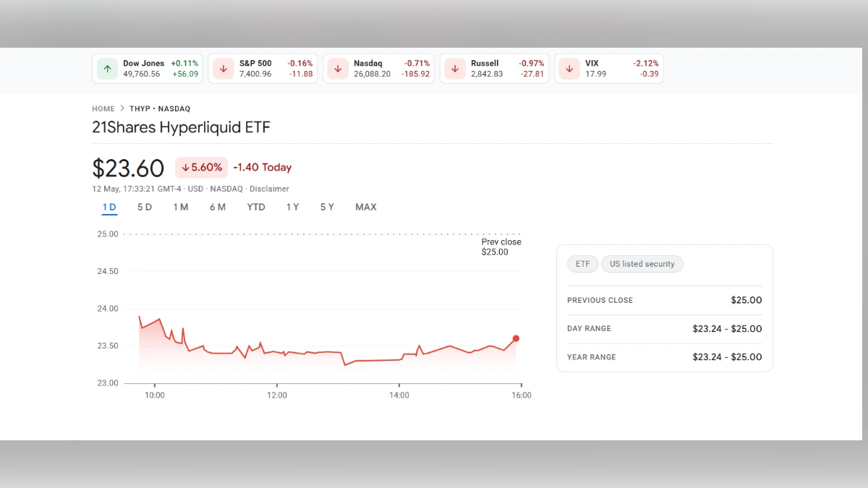
Task: Open the Nasdaq index card
Action: tap(378, 69)
